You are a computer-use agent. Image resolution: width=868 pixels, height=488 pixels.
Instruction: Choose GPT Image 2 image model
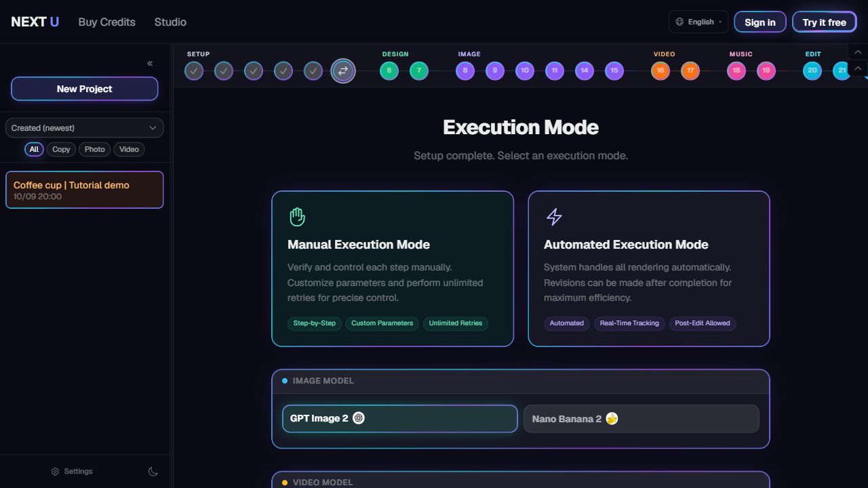400,418
